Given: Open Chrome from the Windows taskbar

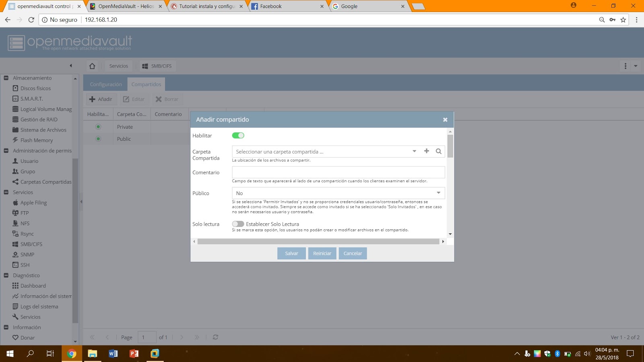Looking at the screenshot, I should pos(72,354).
